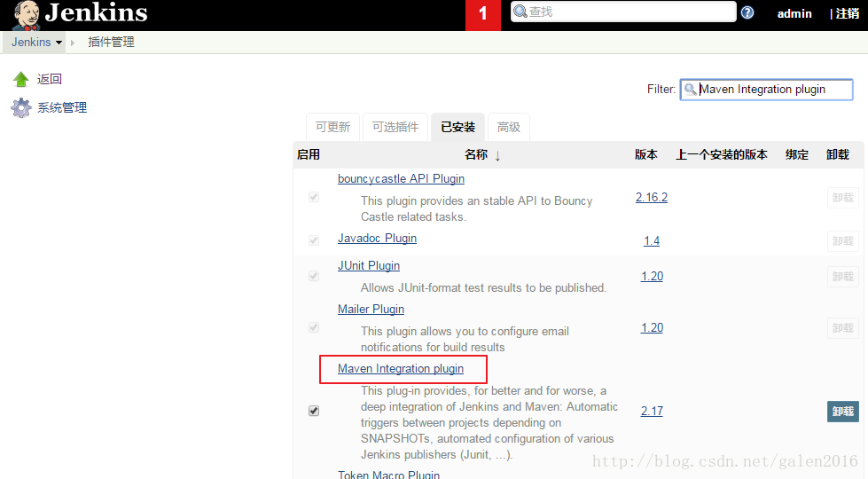The height and width of the screenshot is (479, 868).
Task: Open the Mailer Plugin link
Action: 371,309
